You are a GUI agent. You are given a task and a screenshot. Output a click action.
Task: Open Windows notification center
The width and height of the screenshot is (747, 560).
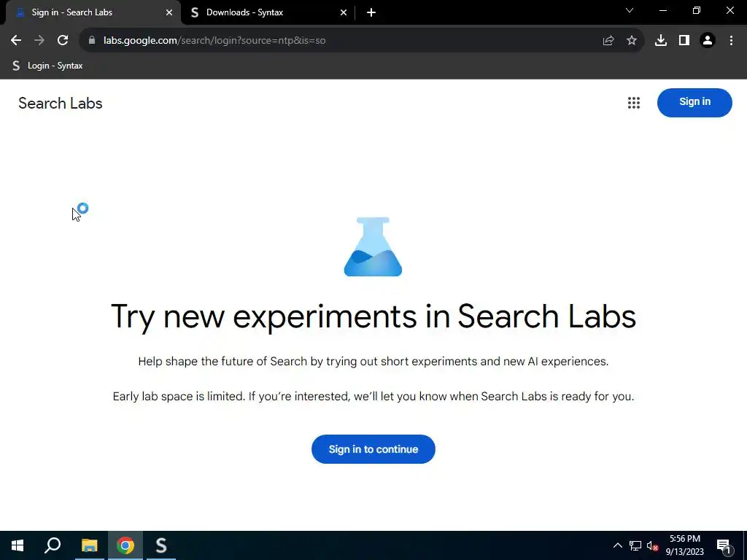pos(724,546)
